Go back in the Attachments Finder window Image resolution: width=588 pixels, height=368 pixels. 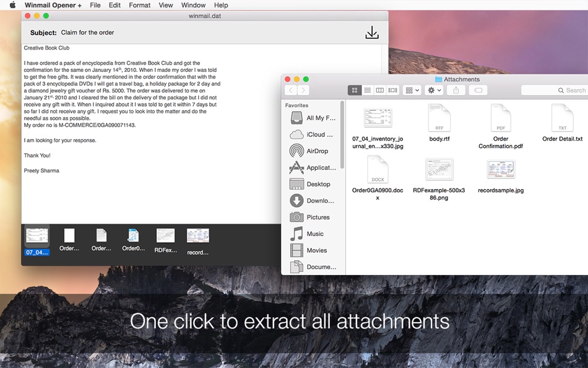tap(291, 90)
